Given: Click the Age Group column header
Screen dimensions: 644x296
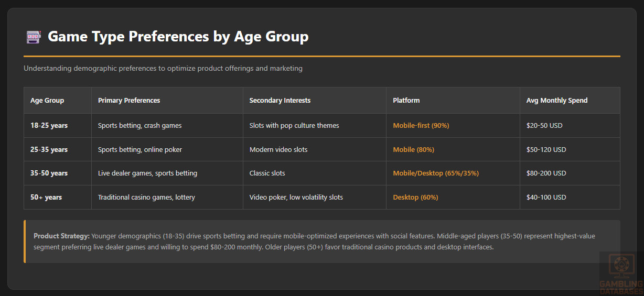Looking at the screenshot, I should [x=47, y=101].
